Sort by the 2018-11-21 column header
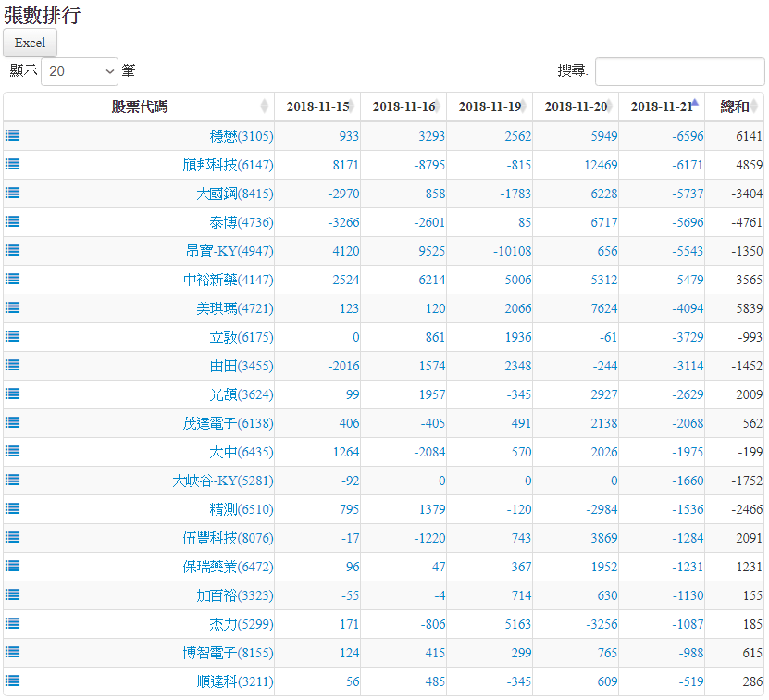769x700 pixels. point(662,106)
